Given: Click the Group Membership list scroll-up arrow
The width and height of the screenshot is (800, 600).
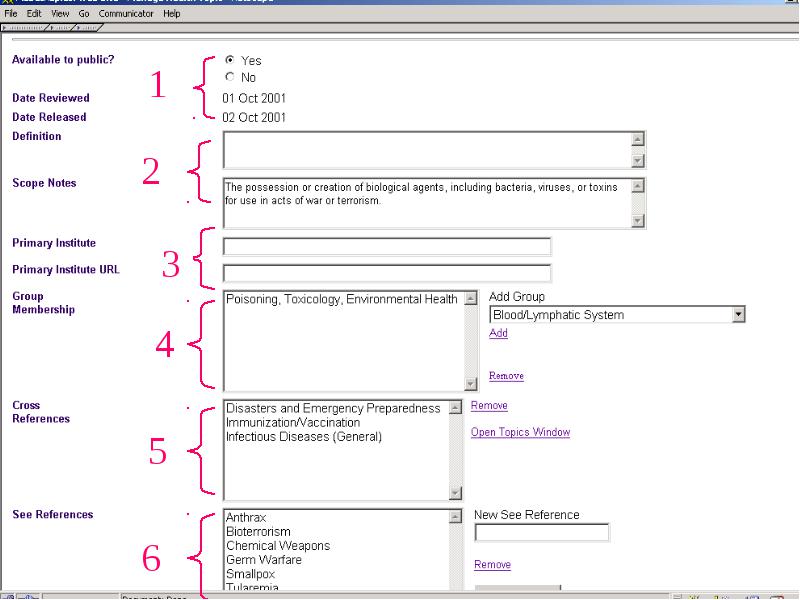Looking at the screenshot, I should pyautogui.click(x=471, y=298).
